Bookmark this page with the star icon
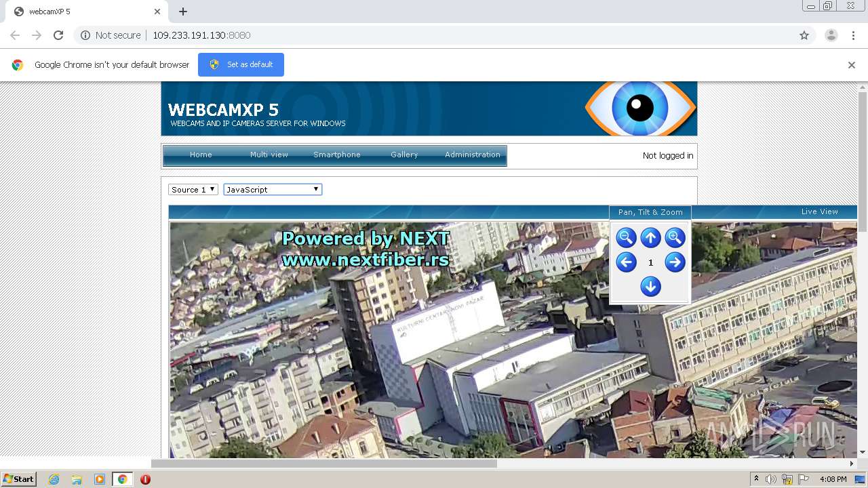Viewport: 868px width, 488px height. (x=804, y=35)
